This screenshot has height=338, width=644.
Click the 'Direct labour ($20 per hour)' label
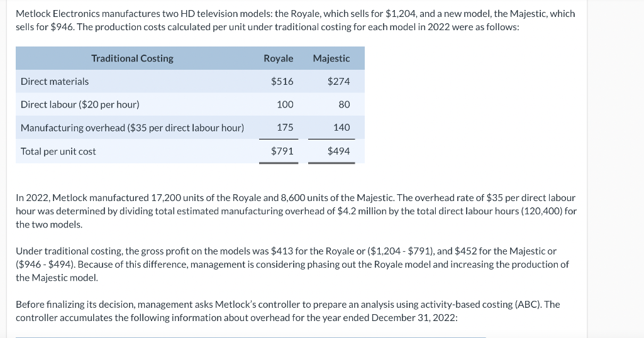tap(80, 104)
